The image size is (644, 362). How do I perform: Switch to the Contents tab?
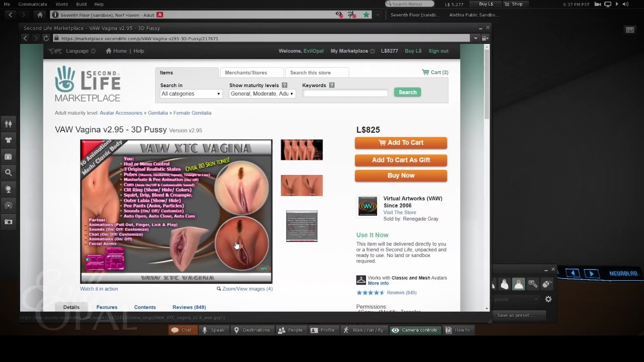145,307
